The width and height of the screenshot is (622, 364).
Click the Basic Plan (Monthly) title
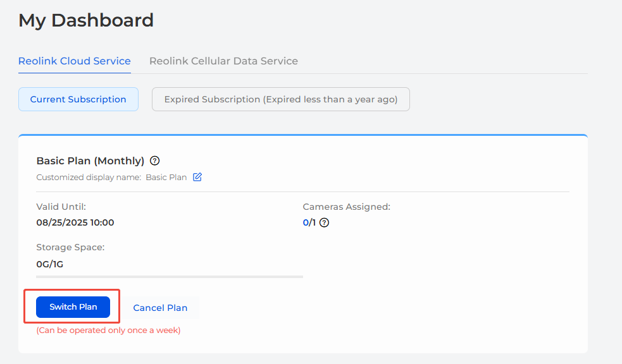coord(90,161)
